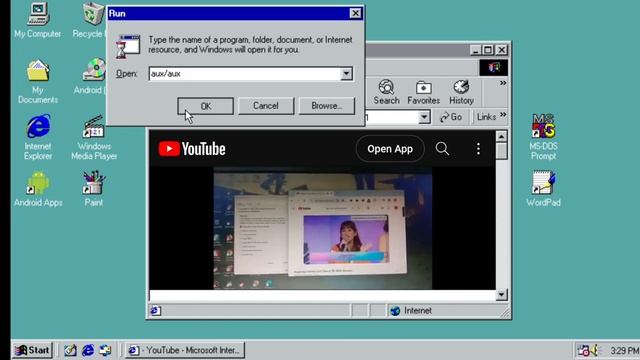
Task: Click the task scheduler tray icon
Action: 583,350
